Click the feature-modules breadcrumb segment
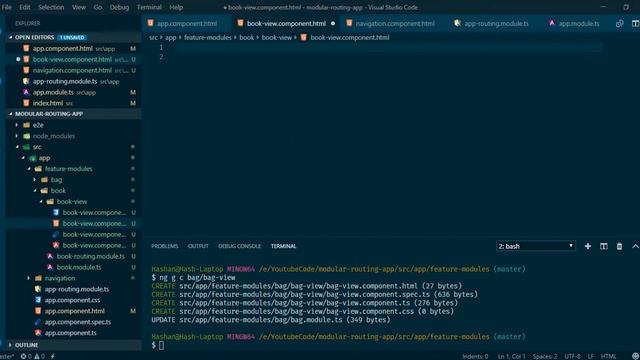This screenshot has width=640, height=360. (x=207, y=38)
